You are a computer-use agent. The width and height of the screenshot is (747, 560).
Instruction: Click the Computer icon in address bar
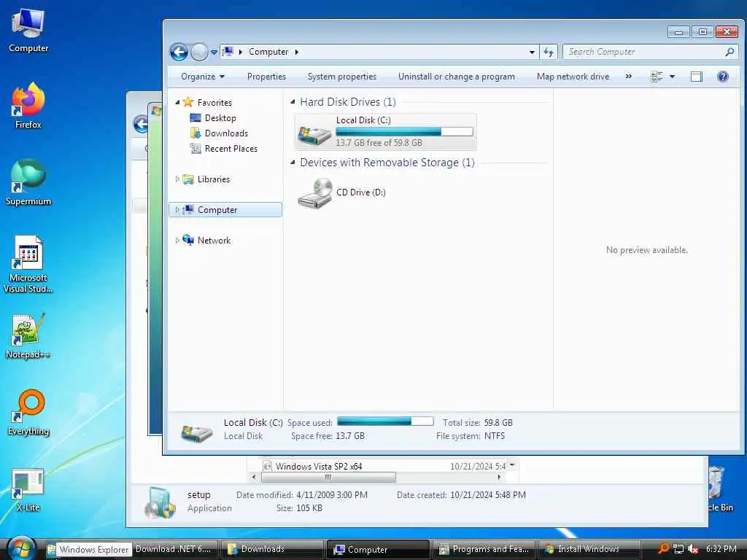coord(228,52)
